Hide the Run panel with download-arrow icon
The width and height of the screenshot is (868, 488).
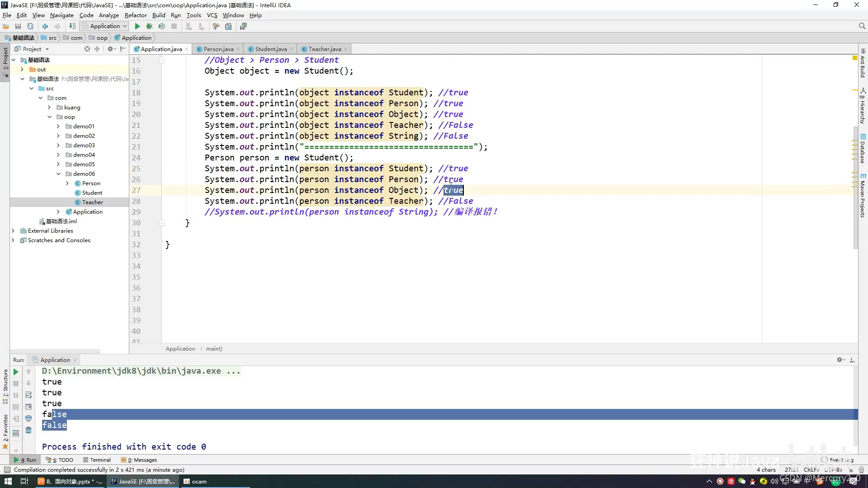852,360
